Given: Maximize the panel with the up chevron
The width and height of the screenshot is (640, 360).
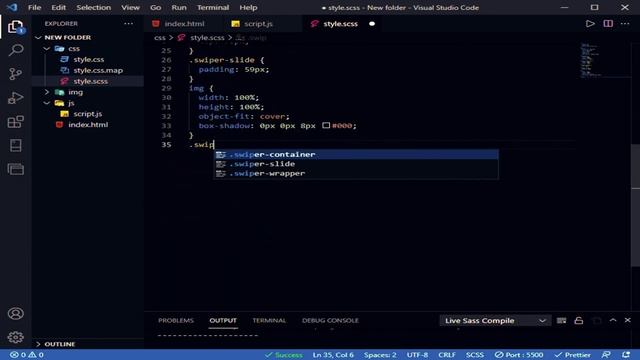Looking at the screenshot, I should click(x=613, y=320).
